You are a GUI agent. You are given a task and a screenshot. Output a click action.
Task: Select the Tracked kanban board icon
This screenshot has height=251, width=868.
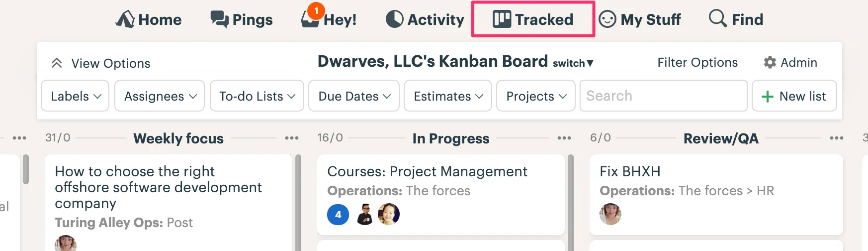point(502,19)
